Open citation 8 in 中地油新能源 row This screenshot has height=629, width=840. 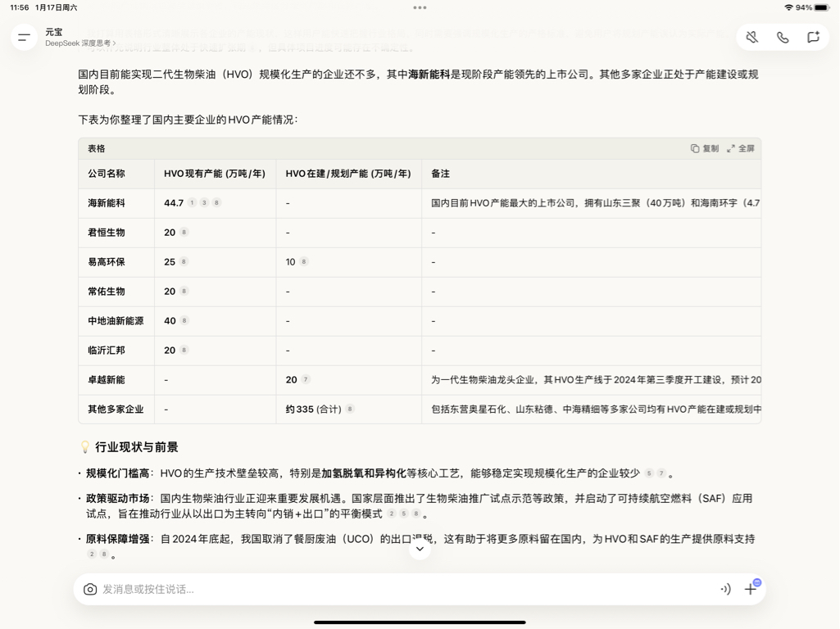[x=184, y=321]
